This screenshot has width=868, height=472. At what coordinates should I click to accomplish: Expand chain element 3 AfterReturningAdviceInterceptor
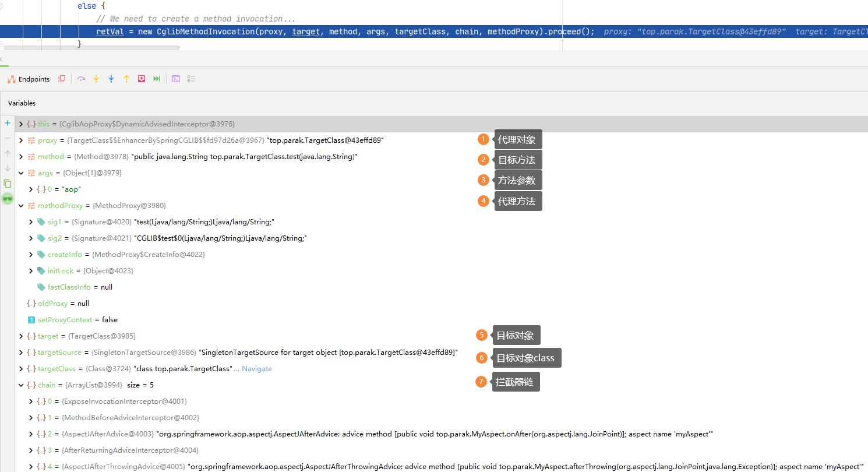point(31,450)
